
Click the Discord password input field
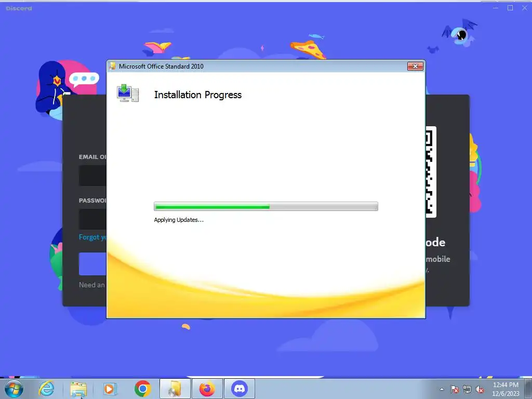(92, 219)
